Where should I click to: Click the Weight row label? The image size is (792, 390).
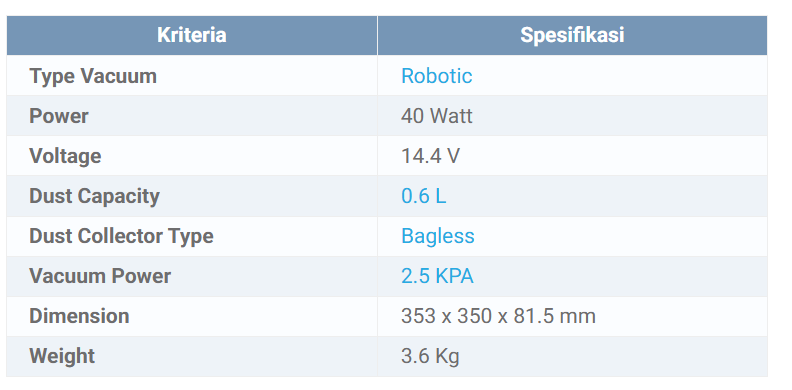coord(62,356)
